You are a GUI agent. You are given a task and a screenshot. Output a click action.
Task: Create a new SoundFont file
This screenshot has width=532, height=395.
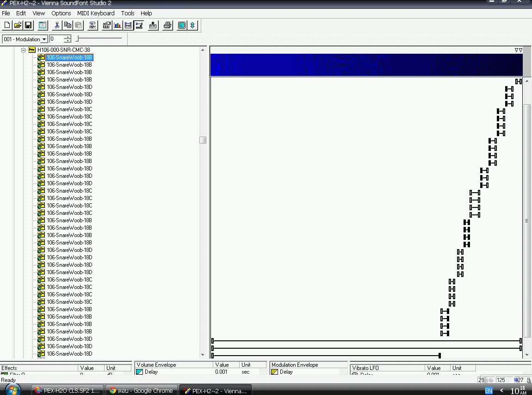tap(7, 25)
